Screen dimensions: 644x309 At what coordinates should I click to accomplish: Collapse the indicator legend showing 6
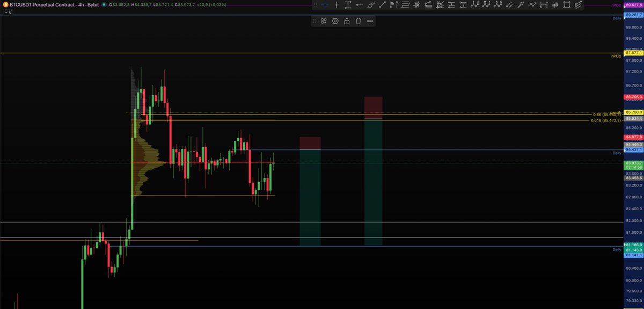[x=7, y=12]
